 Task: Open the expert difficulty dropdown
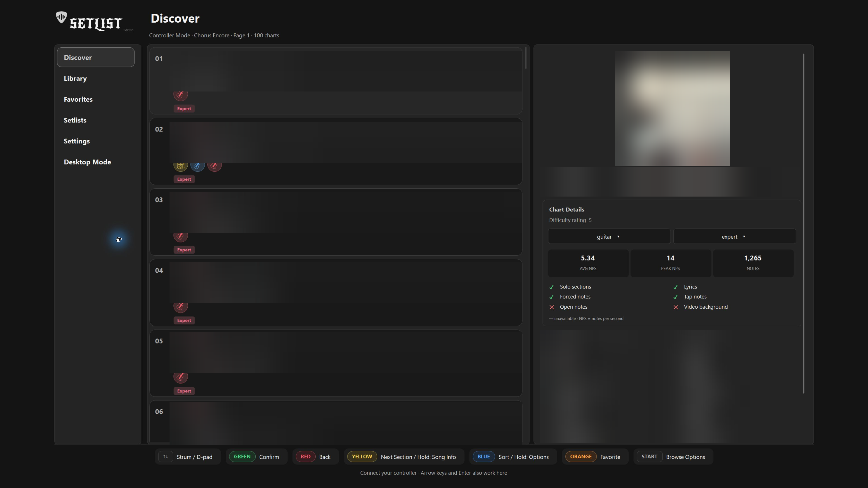[734, 236]
